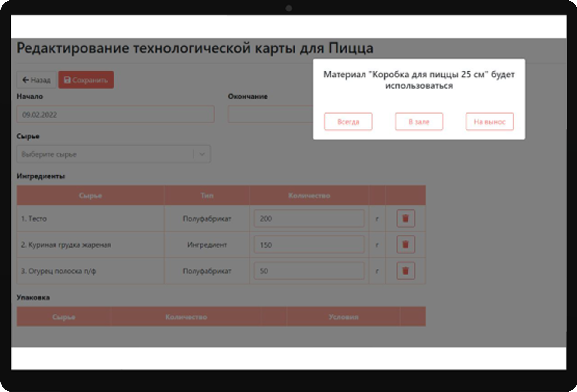577x392 pixels.
Task: Delete the Огурец полоска п/ф row
Action: (x=405, y=271)
